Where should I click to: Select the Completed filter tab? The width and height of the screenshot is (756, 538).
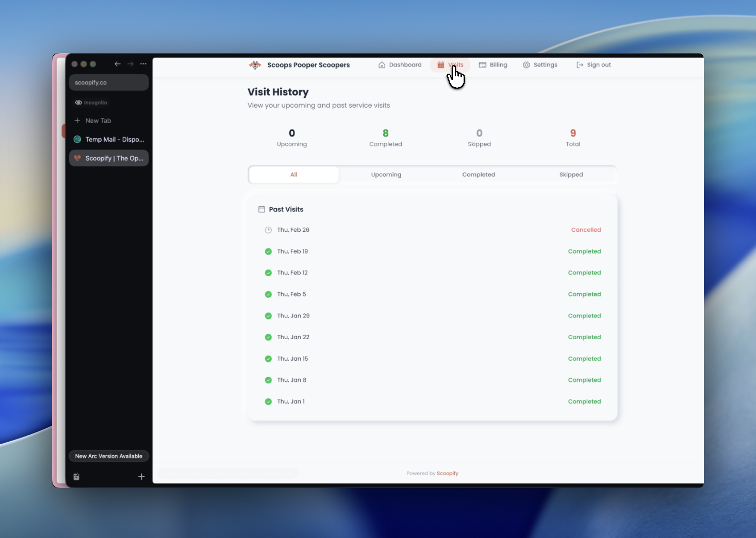click(478, 175)
